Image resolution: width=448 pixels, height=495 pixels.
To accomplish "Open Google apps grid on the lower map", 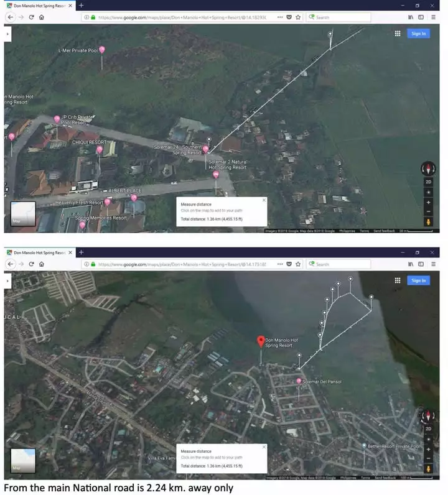I will (x=398, y=280).
